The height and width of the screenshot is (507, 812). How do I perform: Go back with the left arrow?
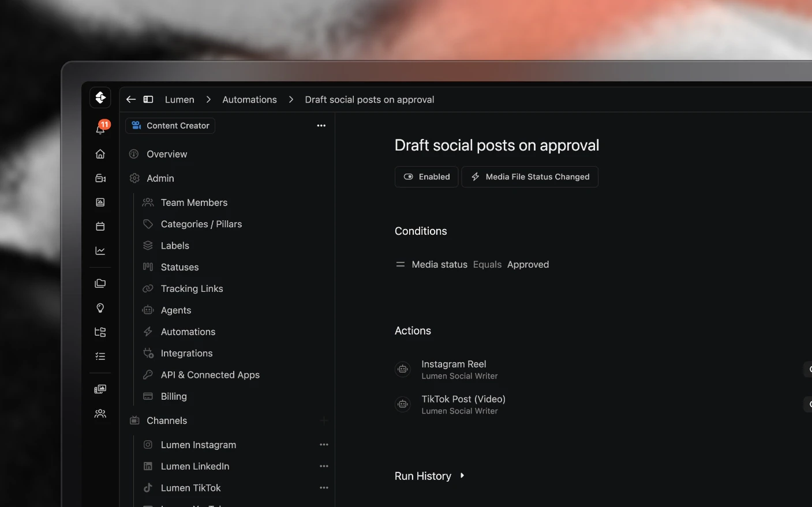click(131, 99)
